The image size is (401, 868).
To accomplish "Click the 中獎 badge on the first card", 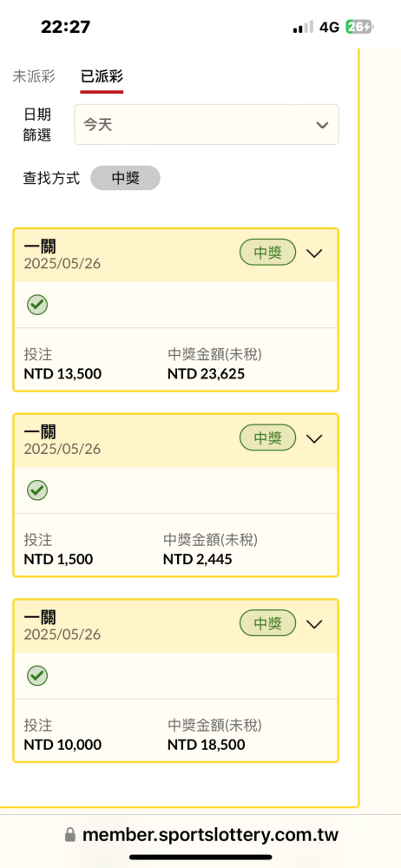I will coord(268,253).
